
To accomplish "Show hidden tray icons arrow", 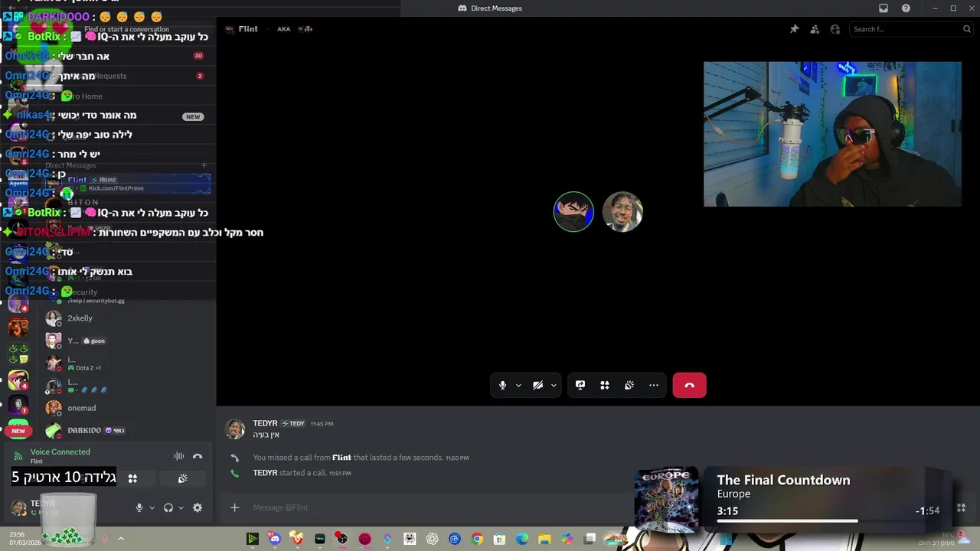I will point(120,539).
